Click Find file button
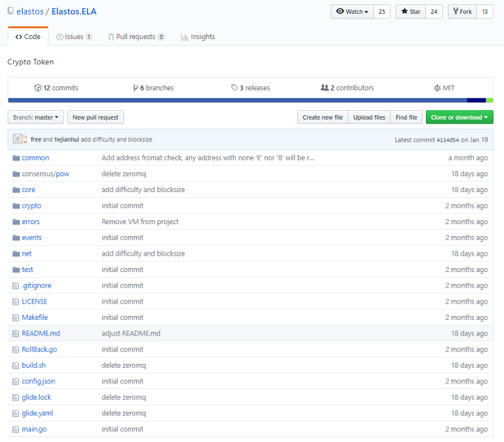 [406, 117]
